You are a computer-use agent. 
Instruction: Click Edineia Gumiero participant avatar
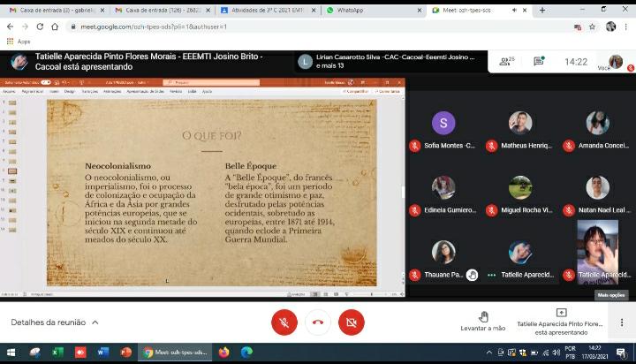click(443, 187)
